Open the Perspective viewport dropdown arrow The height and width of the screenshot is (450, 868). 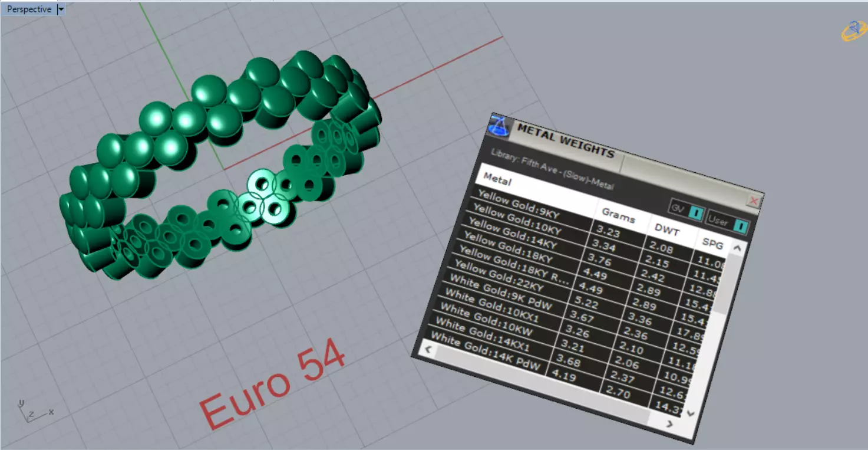pos(61,9)
